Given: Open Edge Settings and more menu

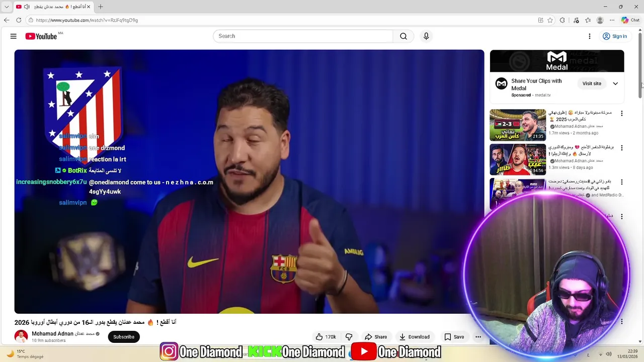Looking at the screenshot, I should (x=612, y=20).
